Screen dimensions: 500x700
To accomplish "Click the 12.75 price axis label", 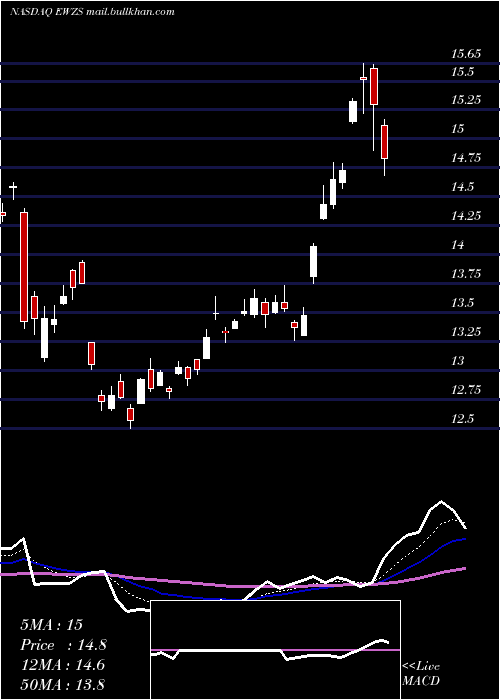I will tap(466, 390).
